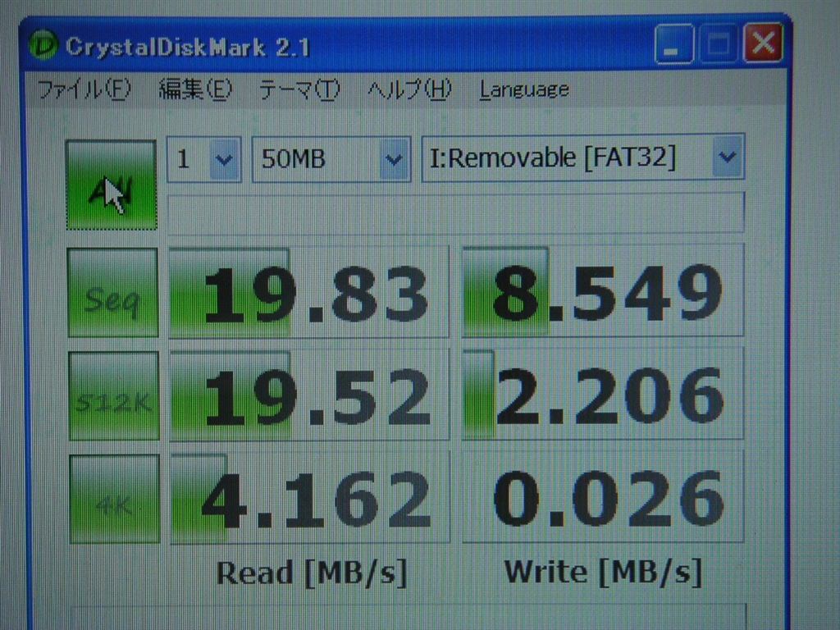Image resolution: width=840 pixels, height=630 pixels.
Task: Open the 編集(E) menu
Action: pyautogui.click(x=195, y=89)
